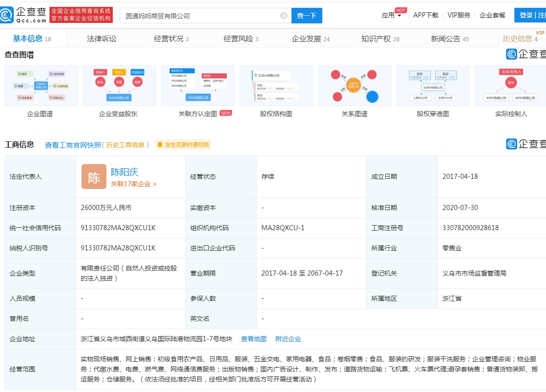
Task: View 附近企业 nearby companies
Action: pyautogui.click(x=288, y=339)
